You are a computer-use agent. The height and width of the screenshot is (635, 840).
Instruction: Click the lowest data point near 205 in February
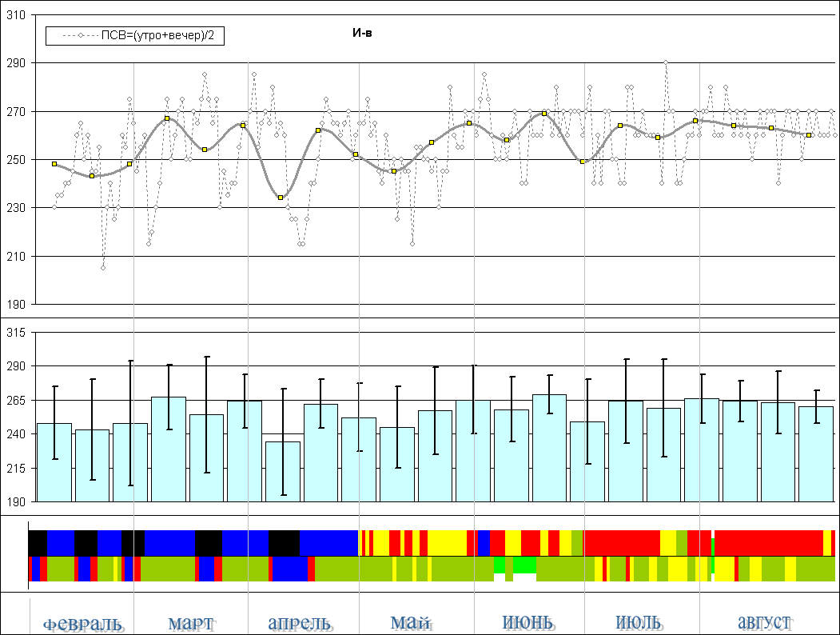[103, 268]
